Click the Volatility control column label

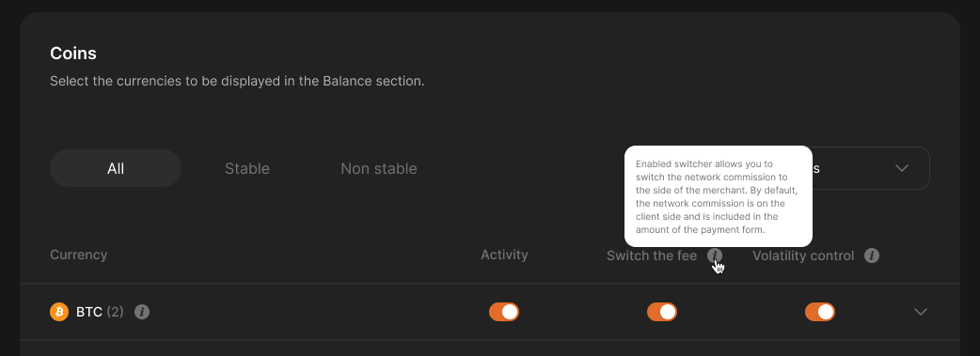pyautogui.click(x=803, y=255)
